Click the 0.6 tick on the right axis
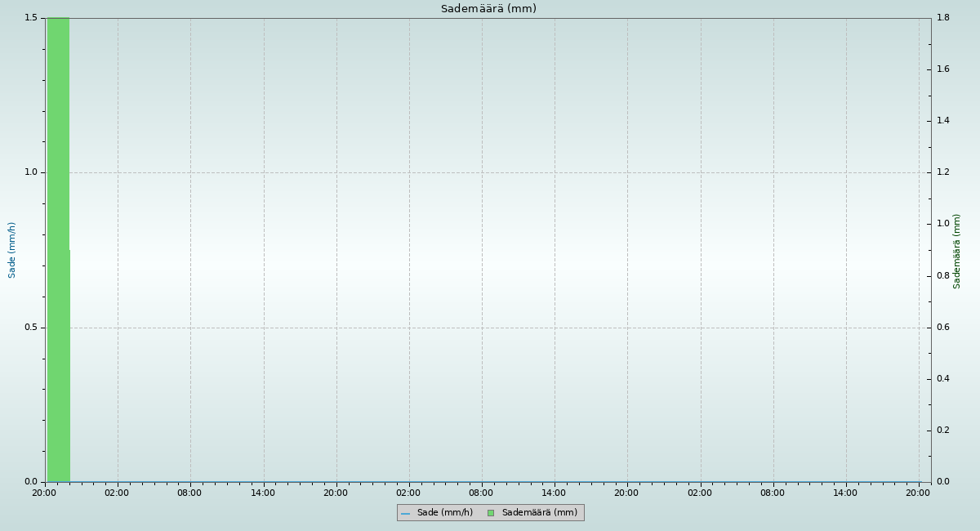Viewport: 980px width, 531px height. point(942,328)
